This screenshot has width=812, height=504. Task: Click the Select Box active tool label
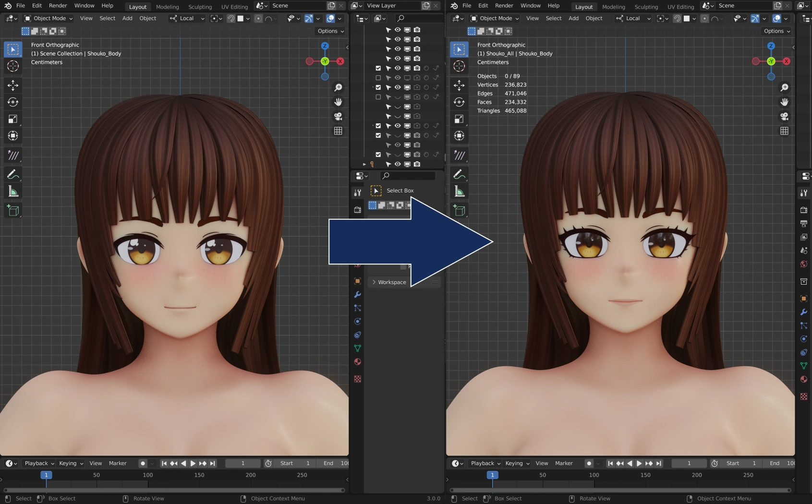400,191
